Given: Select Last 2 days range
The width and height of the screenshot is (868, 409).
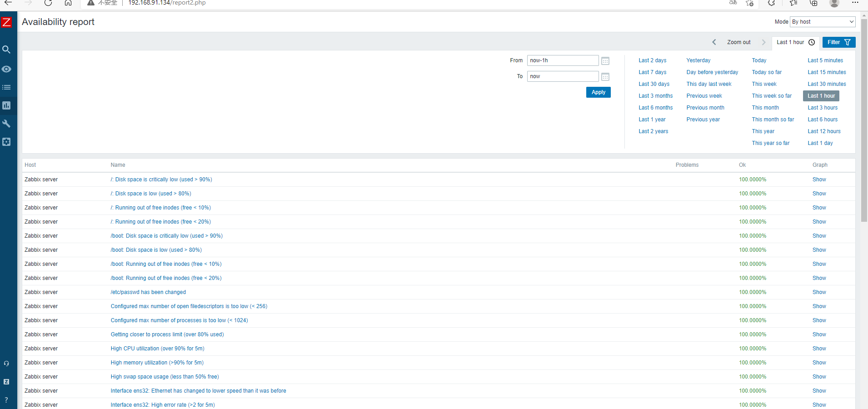Looking at the screenshot, I should tap(652, 60).
